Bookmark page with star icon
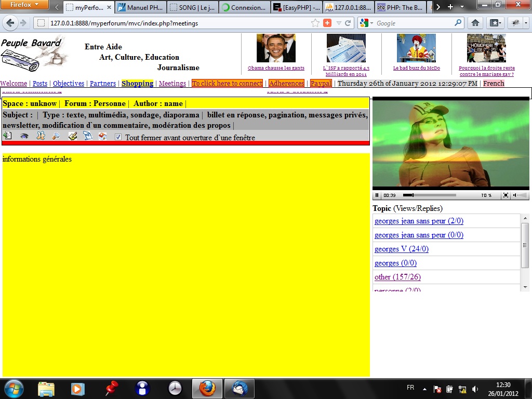Viewport: 532px width, 399px height. coord(315,23)
